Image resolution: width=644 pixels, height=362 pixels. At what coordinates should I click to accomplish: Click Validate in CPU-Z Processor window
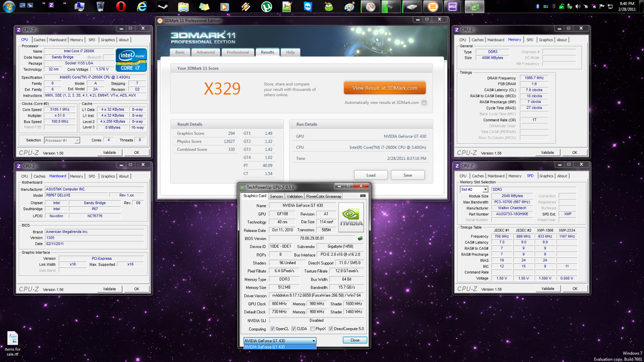(x=109, y=153)
